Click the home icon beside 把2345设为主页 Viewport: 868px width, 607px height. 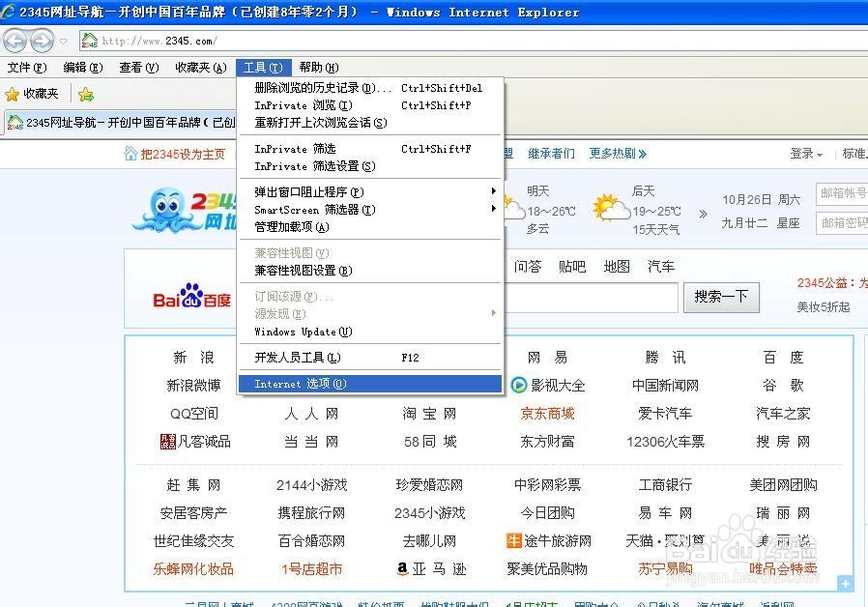pyautogui.click(x=130, y=154)
